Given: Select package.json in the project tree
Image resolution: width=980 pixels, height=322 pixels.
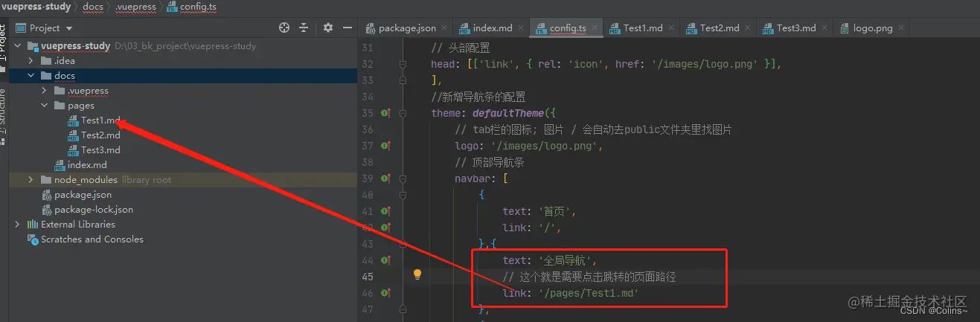Looking at the screenshot, I should pos(83,195).
